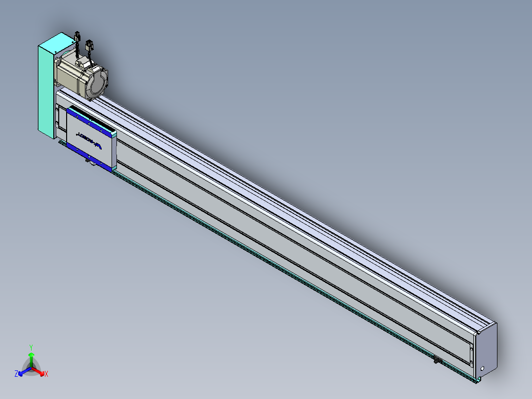The height and width of the screenshot is (399, 532).
Task: Select the black sensor near the right end
Action: click(x=436, y=360)
